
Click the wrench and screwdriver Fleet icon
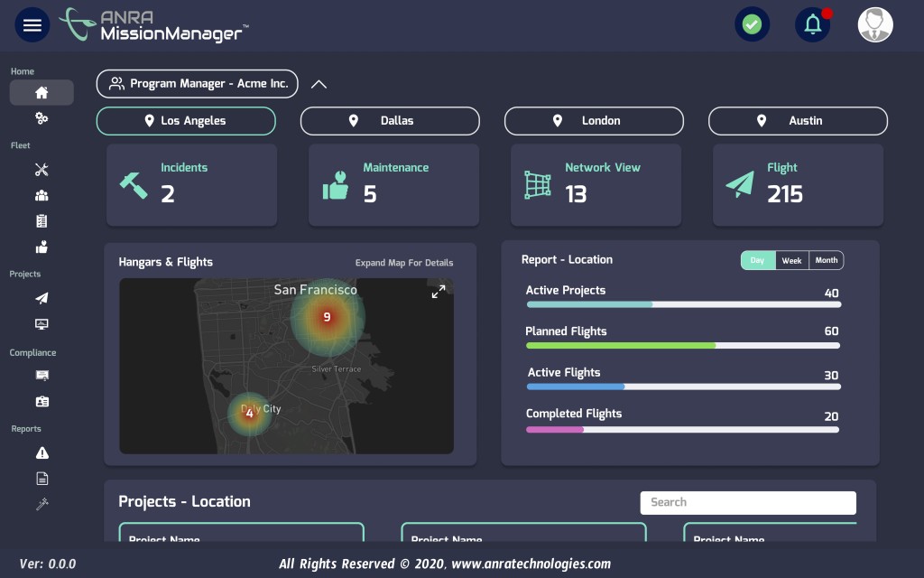(x=42, y=170)
